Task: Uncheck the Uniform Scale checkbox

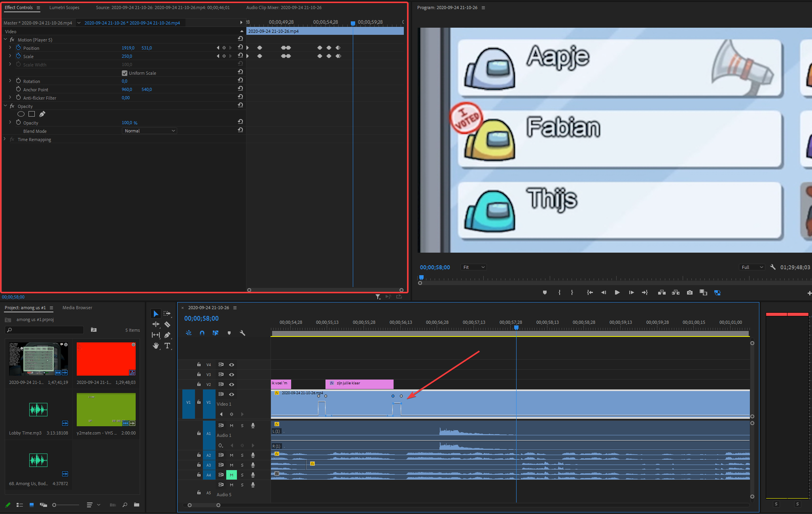Action: point(125,73)
